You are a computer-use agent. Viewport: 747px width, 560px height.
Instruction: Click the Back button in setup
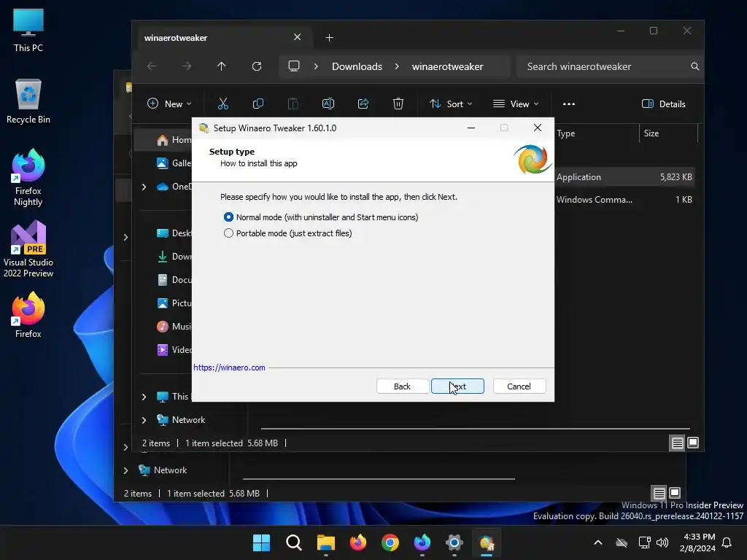coord(402,386)
